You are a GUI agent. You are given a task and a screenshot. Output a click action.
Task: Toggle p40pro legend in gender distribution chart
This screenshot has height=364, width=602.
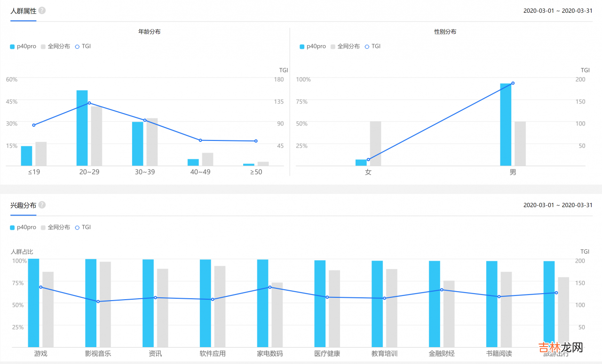click(x=313, y=46)
